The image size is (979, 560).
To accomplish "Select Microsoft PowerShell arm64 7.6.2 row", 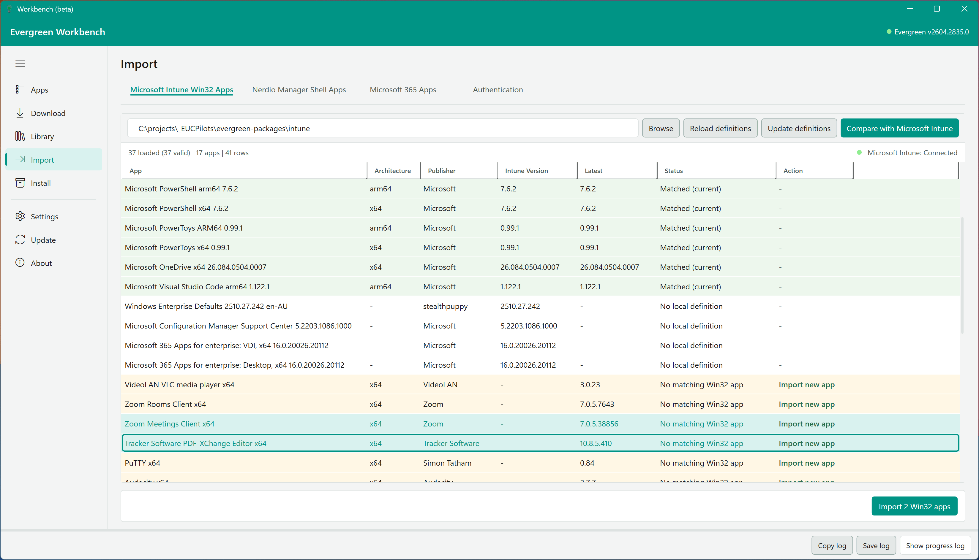I will 540,189.
